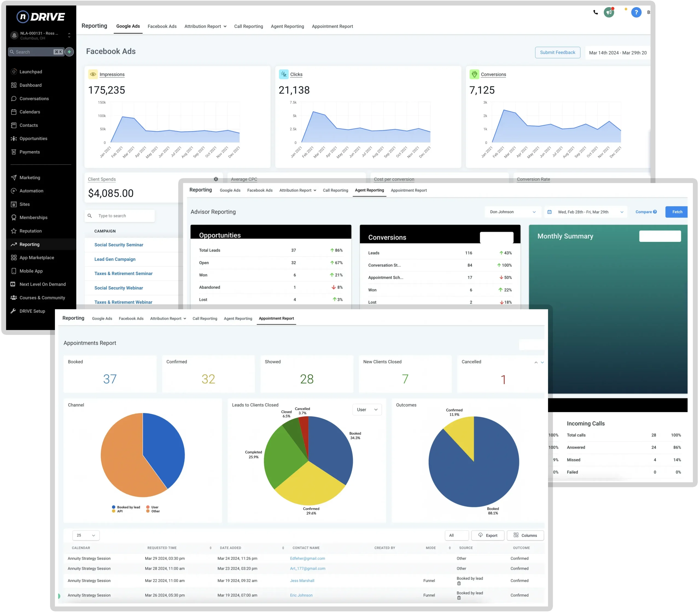The image size is (700, 614).
Task: Select Agent Reporting tab in Advisor window
Action: click(369, 190)
